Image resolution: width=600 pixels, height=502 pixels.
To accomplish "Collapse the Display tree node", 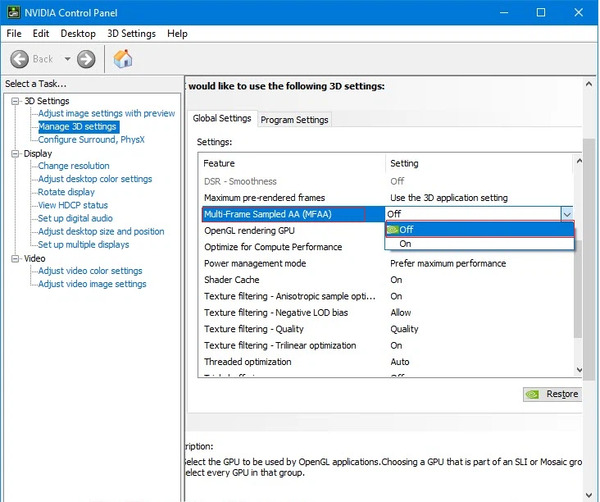I will pos(15,153).
